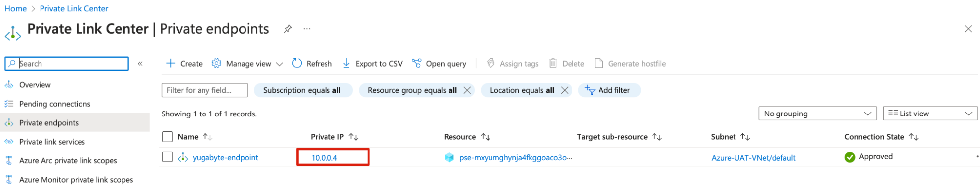Sort by the Subnet column

coord(731,137)
